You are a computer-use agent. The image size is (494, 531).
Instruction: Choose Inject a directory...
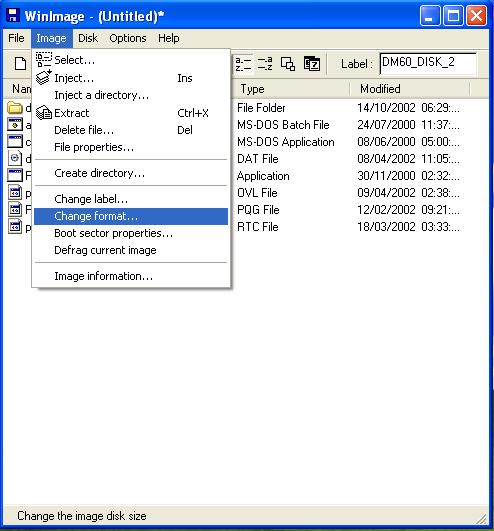(131, 95)
